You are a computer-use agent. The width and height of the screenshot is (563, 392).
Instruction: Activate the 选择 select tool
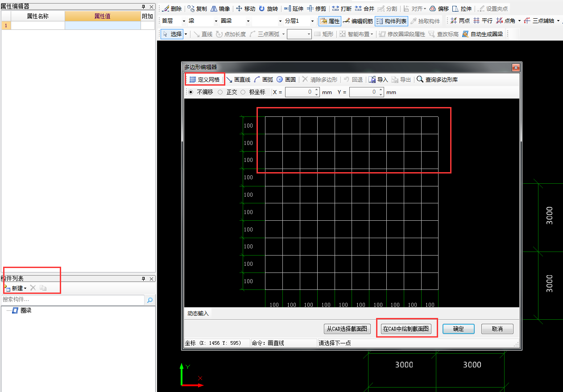coord(172,34)
